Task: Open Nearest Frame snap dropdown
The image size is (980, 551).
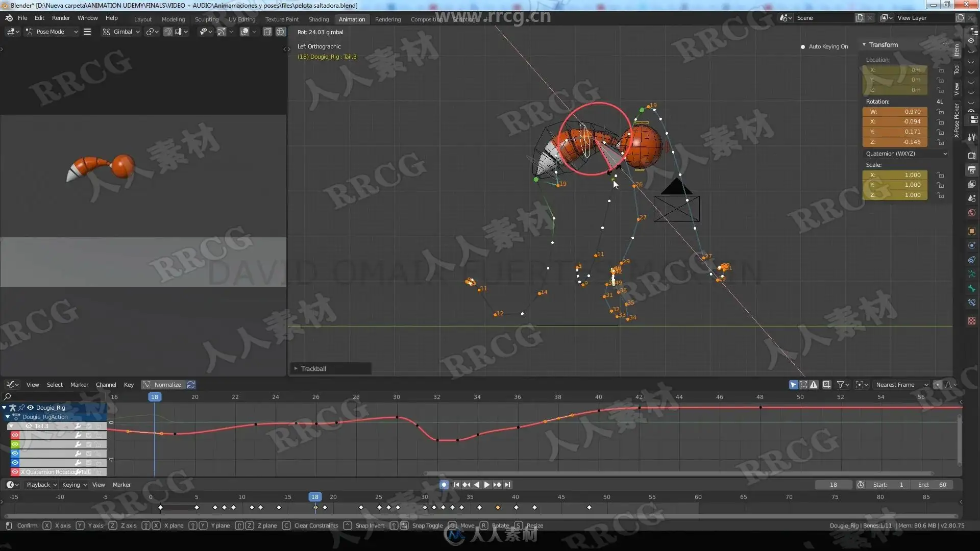Action: pos(901,385)
